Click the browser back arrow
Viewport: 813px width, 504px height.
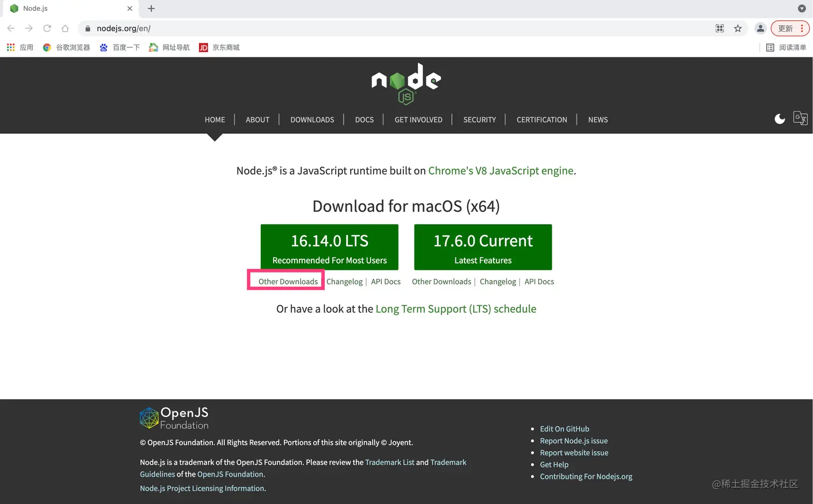11,28
